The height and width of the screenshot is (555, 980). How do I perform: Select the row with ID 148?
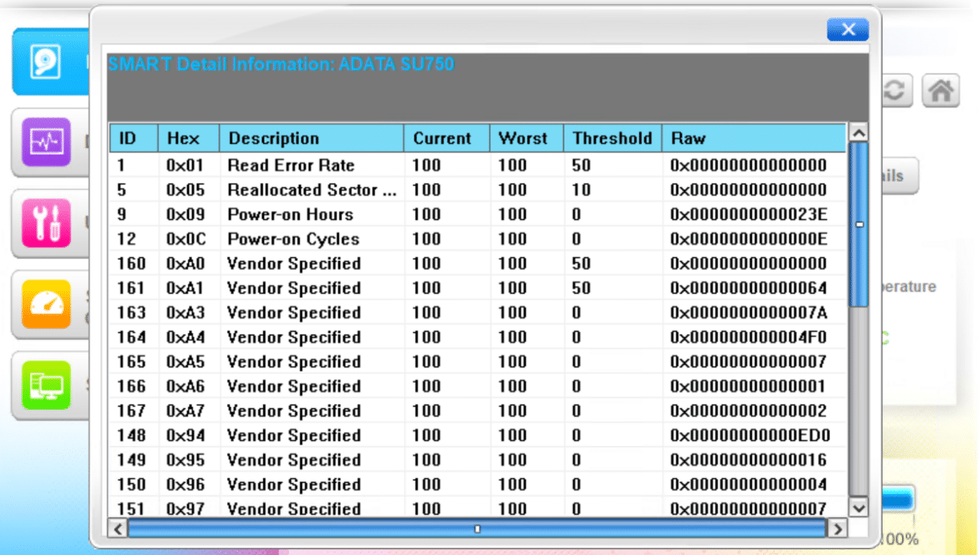click(478, 436)
